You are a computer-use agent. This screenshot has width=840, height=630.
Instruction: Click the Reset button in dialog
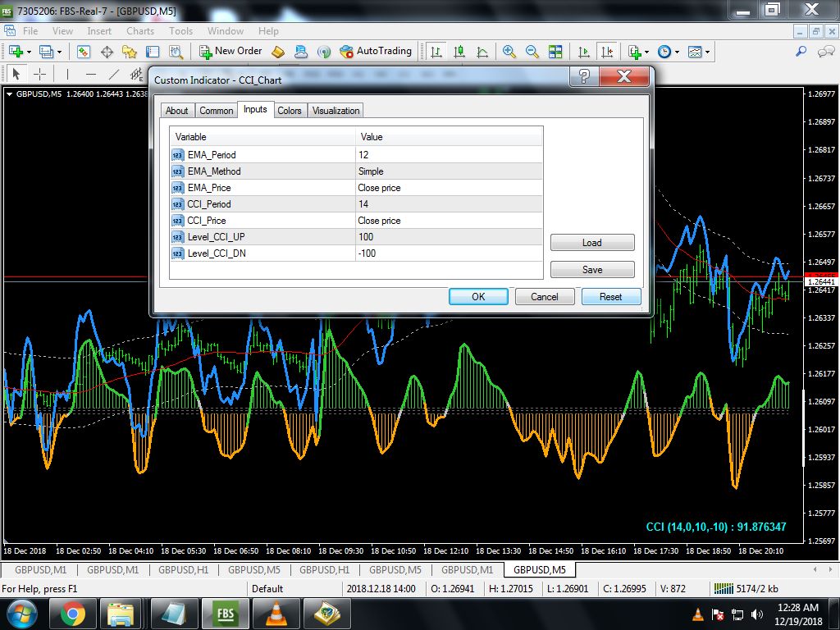coord(610,297)
